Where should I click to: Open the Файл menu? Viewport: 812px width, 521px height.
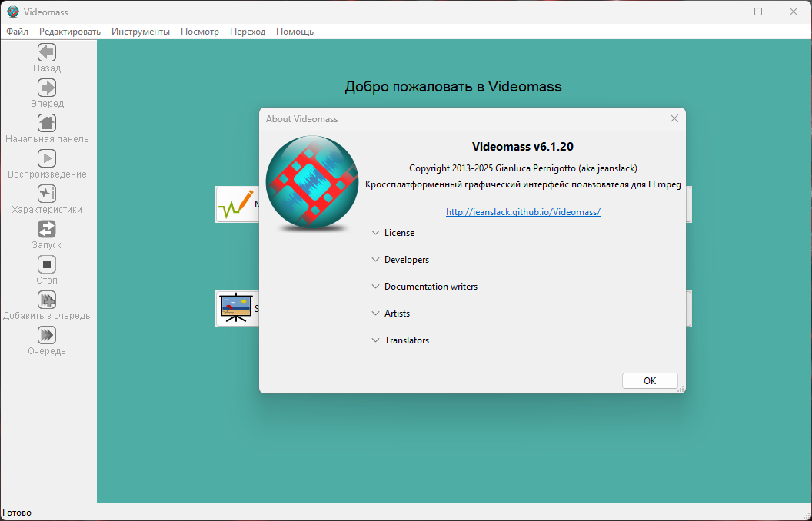click(x=17, y=32)
